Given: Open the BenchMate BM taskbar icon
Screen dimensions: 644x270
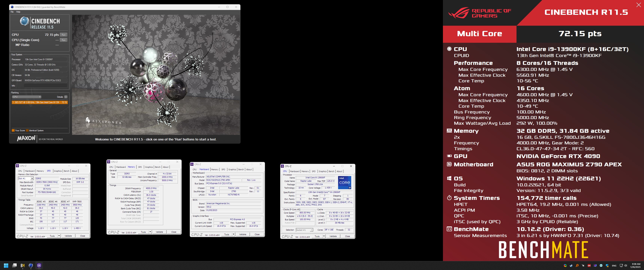Looking at the screenshot, I should pyautogui.click(x=22, y=265).
